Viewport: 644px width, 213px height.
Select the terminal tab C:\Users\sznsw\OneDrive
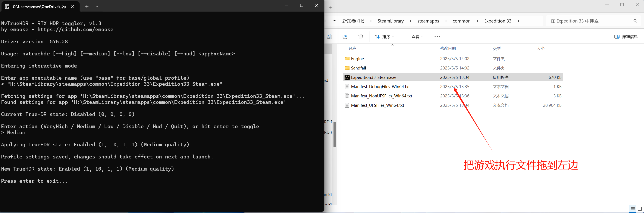[x=40, y=6]
